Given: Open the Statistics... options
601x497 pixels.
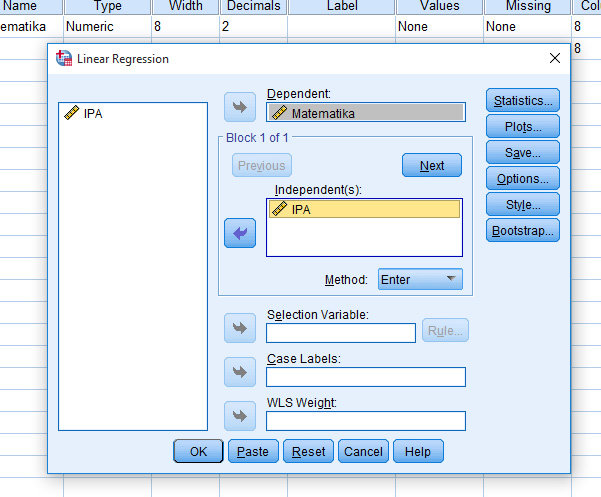Looking at the screenshot, I should pyautogui.click(x=523, y=100).
